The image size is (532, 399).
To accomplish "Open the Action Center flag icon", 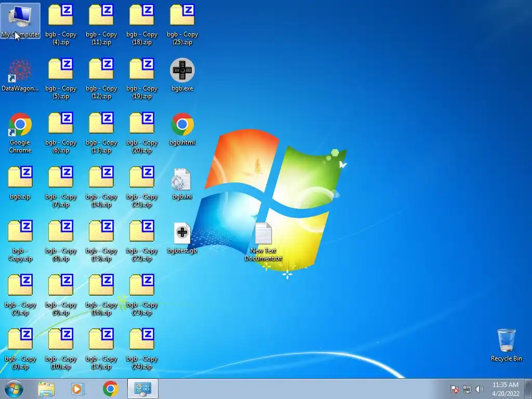I will [x=455, y=389].
